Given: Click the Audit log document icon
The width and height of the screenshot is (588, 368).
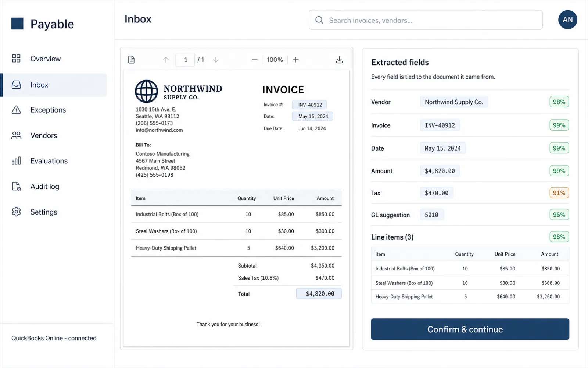Looking at the screenshot, I should click(16, 186).
